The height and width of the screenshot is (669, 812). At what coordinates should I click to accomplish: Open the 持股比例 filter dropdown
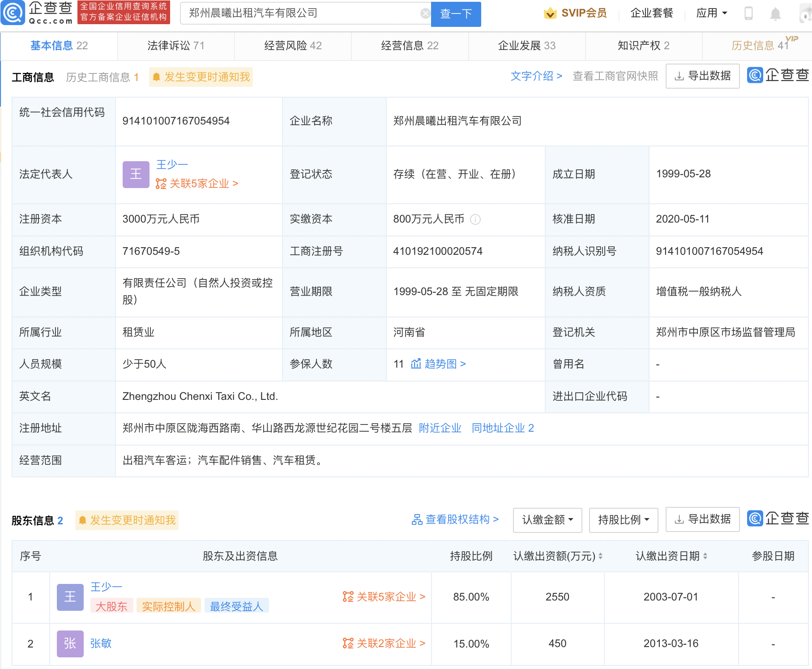pos(623,520)
